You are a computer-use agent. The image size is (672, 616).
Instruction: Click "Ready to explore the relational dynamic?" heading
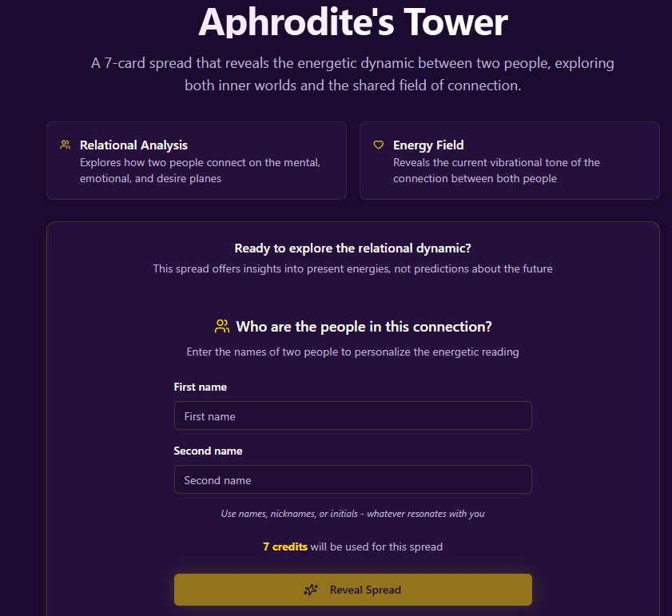pos(352,248)
